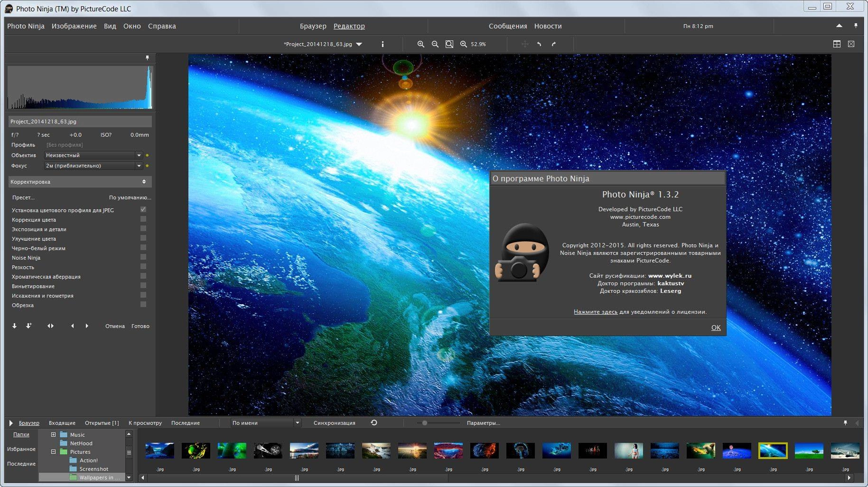Viewport: 868px width, 487px height.
Task: Zoom in on the image
Action: coord(420,44)
